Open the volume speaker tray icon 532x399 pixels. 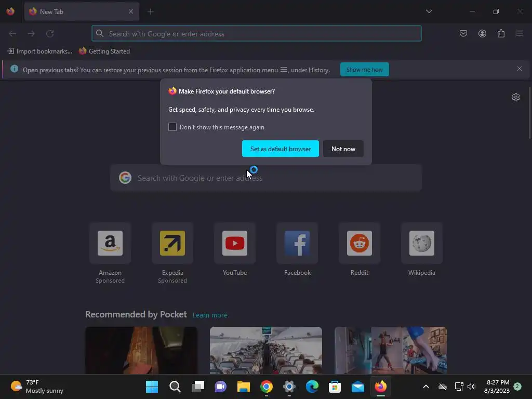coord(471,387)
